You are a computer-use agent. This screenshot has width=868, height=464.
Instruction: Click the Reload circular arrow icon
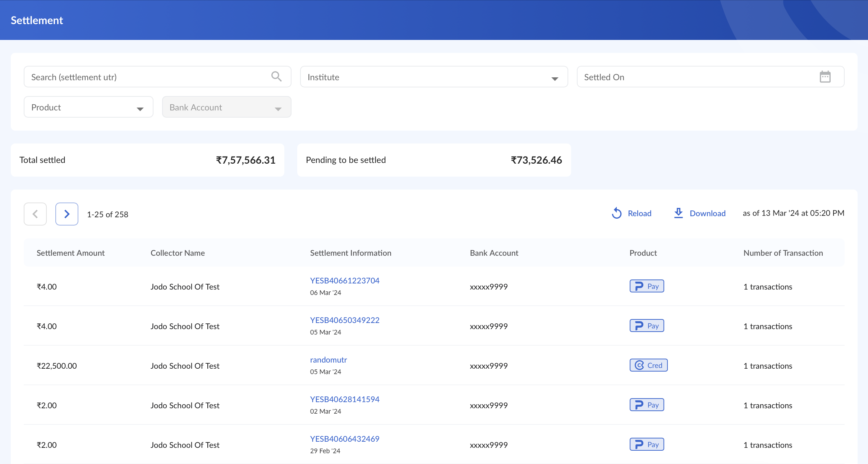point(617,213)
